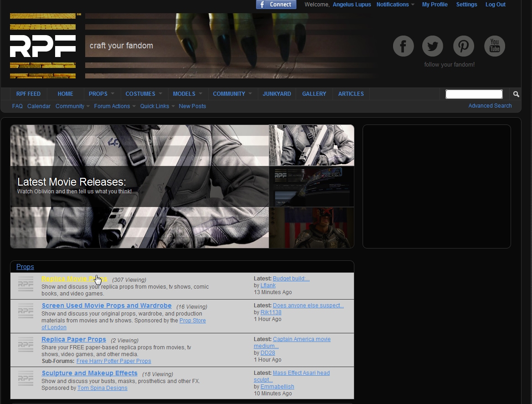Open Advanced Search
Viewport: 532px width, 404px height.
(x=490, y=106)
